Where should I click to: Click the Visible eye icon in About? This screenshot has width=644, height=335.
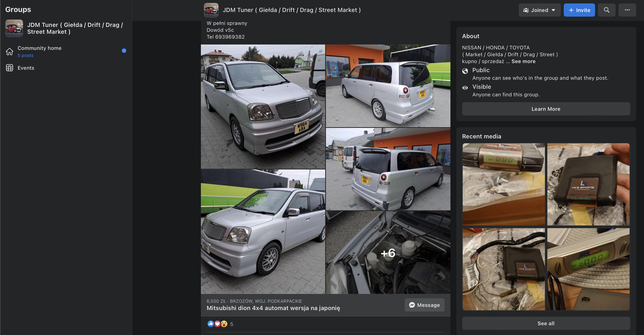pyautogui.click(x=465, y=88)
